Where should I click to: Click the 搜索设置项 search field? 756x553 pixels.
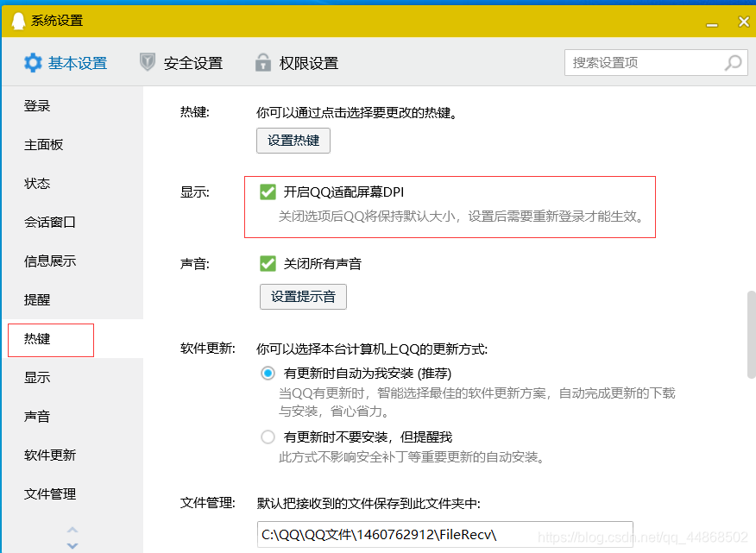click(656, 63)
